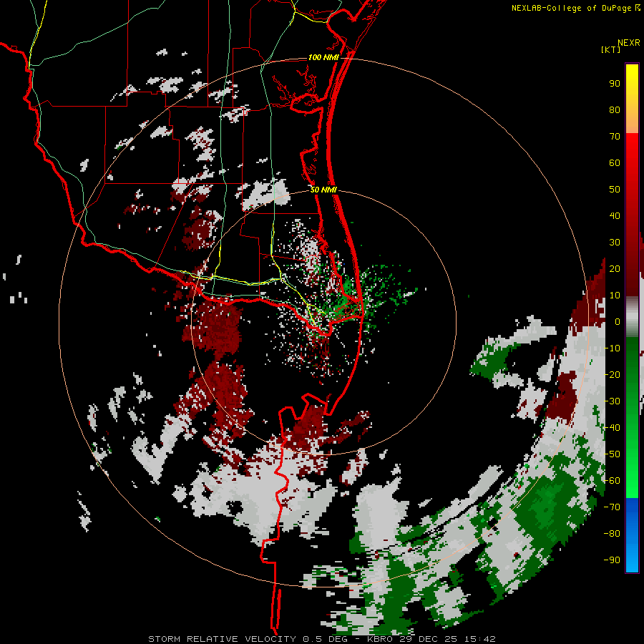Screen dimensions: 644x644
Task: Click the blue segment at color bar bottom
Action: [632, 535]
